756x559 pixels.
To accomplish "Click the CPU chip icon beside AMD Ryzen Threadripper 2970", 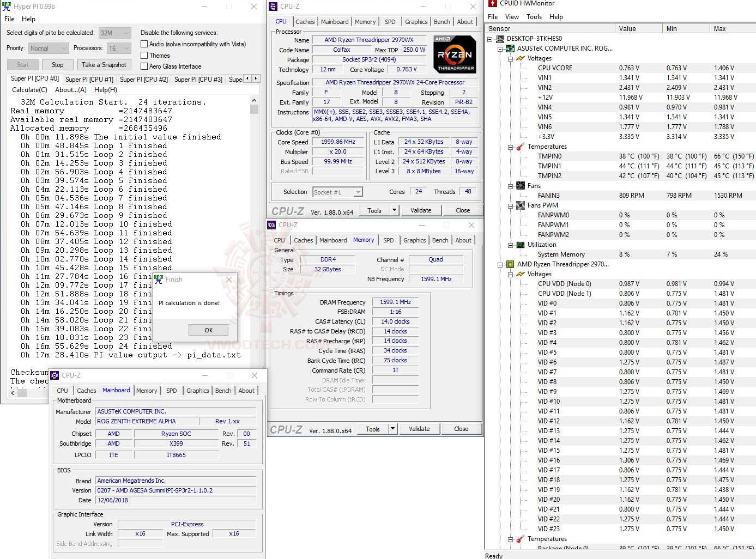I will pos(510,264).
